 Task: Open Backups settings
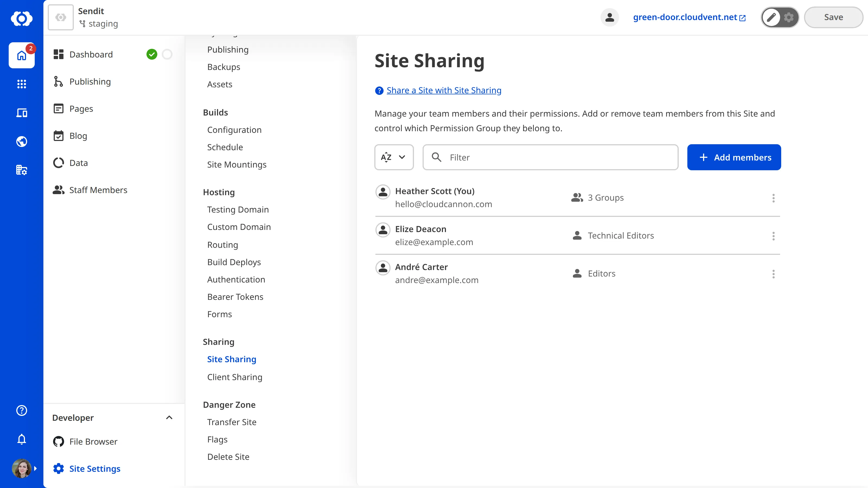coord(224,67)
